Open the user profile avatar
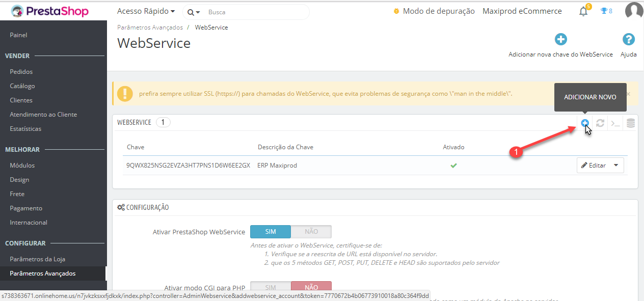 coord(634,11)
